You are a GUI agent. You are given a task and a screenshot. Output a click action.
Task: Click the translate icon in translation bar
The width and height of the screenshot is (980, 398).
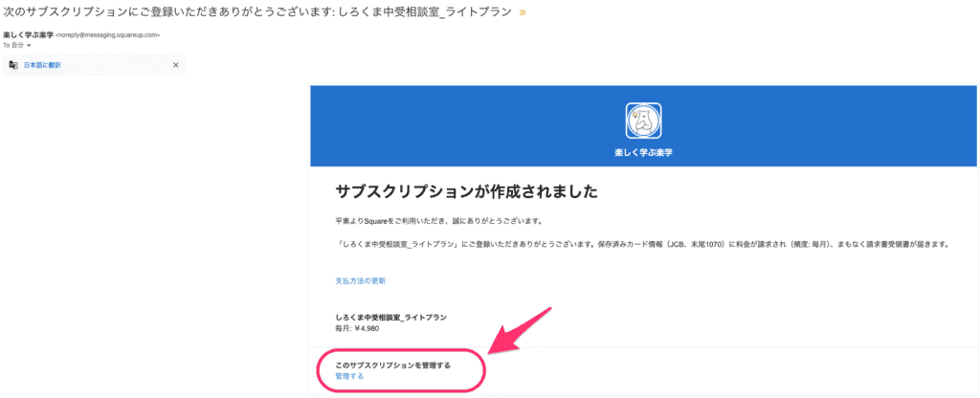pyautogui.click(x=13, y=65)
